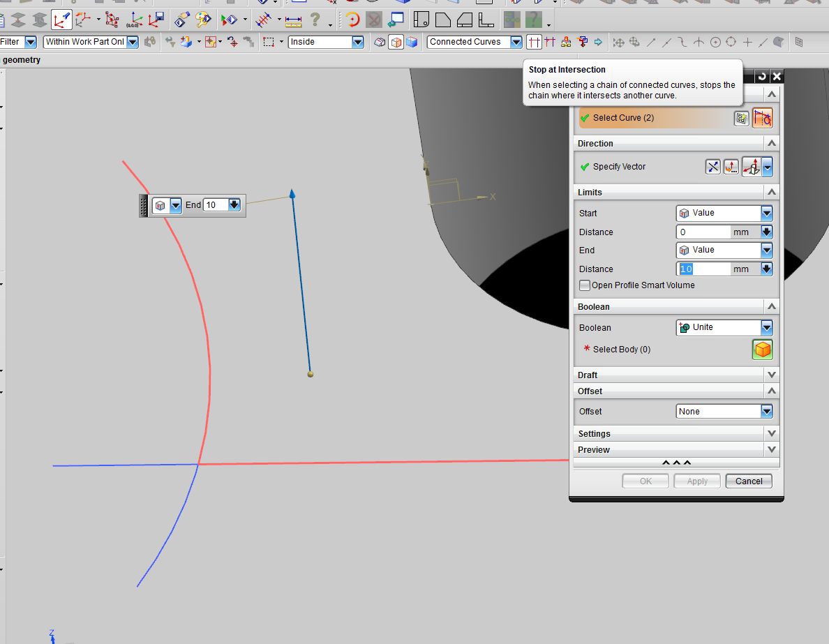Screen dimensions: 829x644
Task: Open the vector type dropdown arrow
Action: [767, 167]
